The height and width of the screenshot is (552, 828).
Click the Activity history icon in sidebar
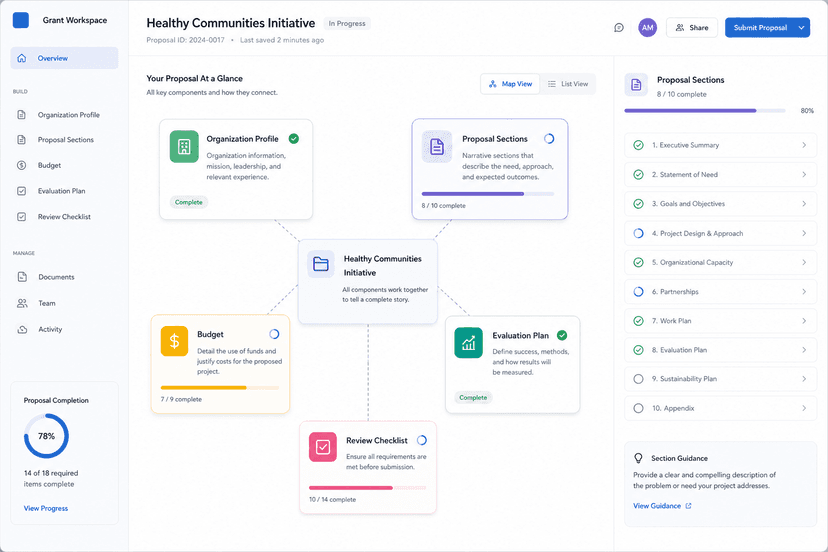click(22, 329)
